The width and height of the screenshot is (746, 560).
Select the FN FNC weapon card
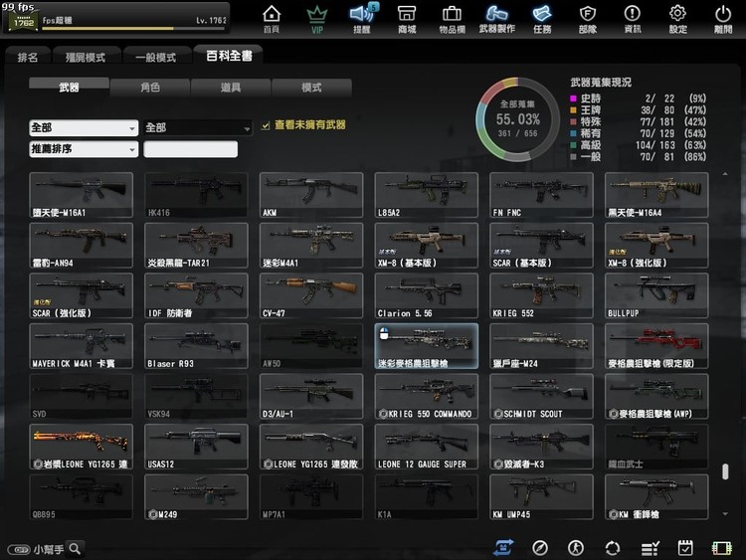pos(541,195)
